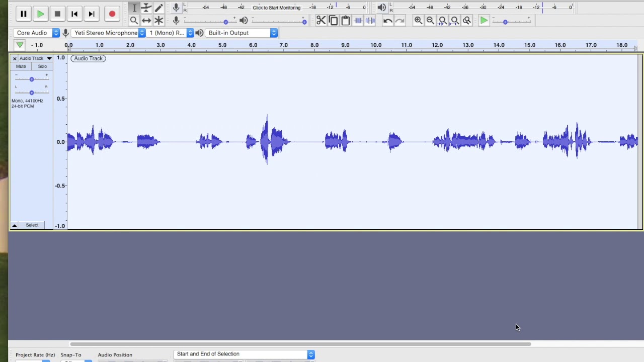Collapse the track with the triangle button
This screenshot has height=362, width=644.
tap(14, 225)
